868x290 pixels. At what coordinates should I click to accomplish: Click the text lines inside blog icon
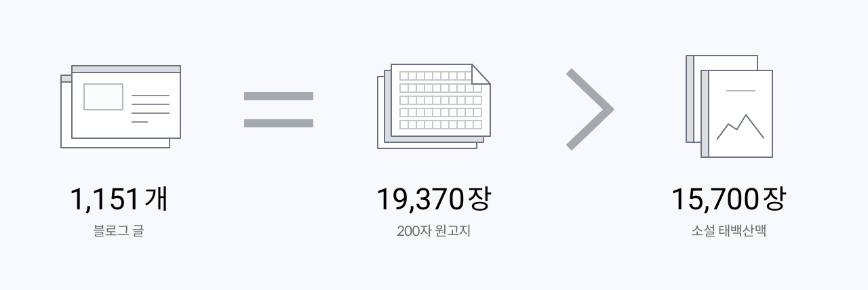(x=150, y=108)
